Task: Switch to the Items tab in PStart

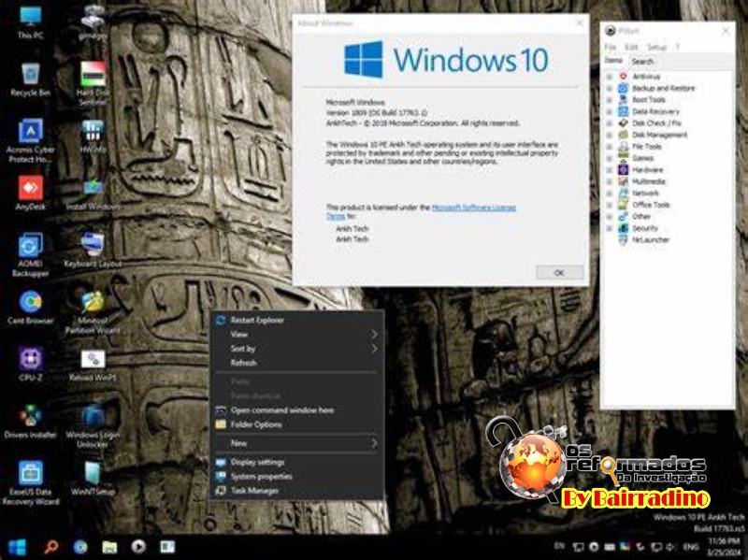Action: (613, 61)
